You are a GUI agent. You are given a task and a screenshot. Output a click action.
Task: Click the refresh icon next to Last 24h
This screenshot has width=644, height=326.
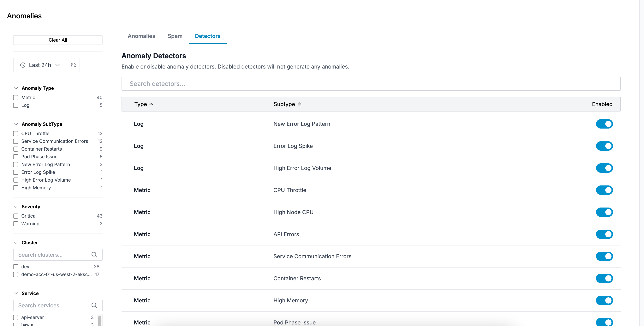tap(73, 65)
